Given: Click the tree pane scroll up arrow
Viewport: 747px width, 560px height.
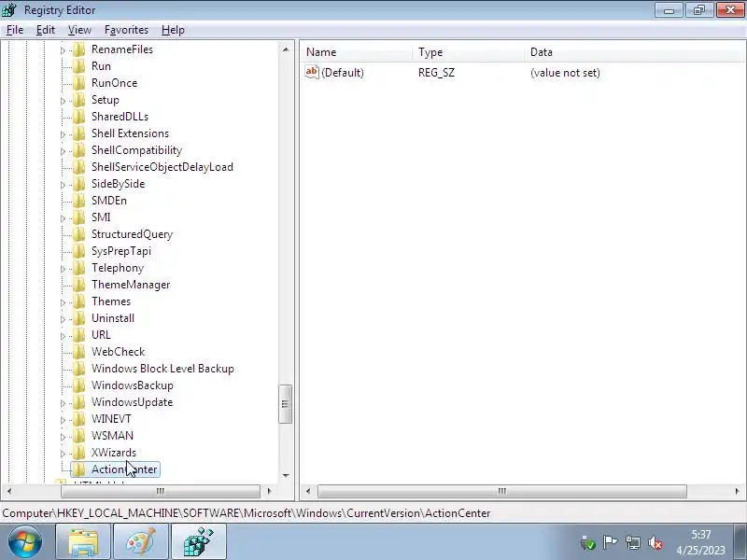Looking at the screenshot, I should [286, 49].
